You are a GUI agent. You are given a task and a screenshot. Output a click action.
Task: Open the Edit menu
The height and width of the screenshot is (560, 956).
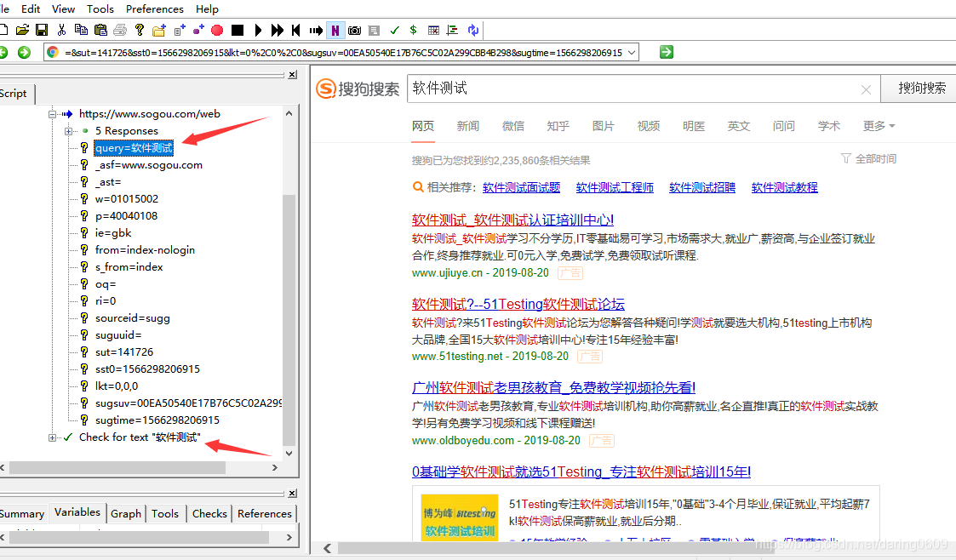pos(31,9)
